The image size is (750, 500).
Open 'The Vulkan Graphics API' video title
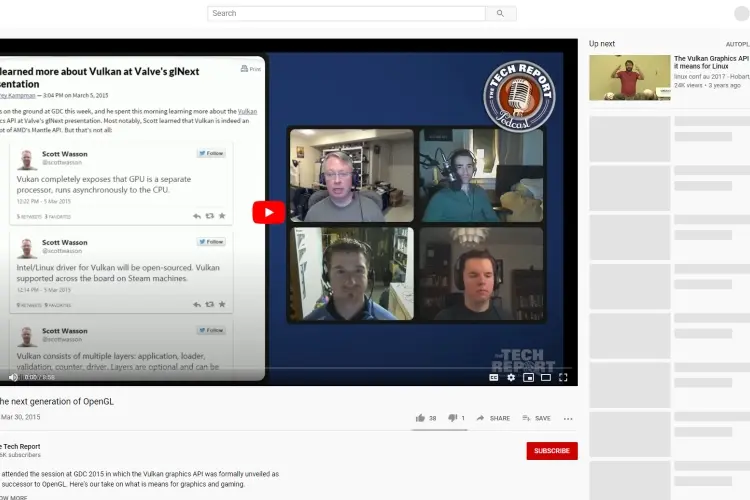coord(711,62)
